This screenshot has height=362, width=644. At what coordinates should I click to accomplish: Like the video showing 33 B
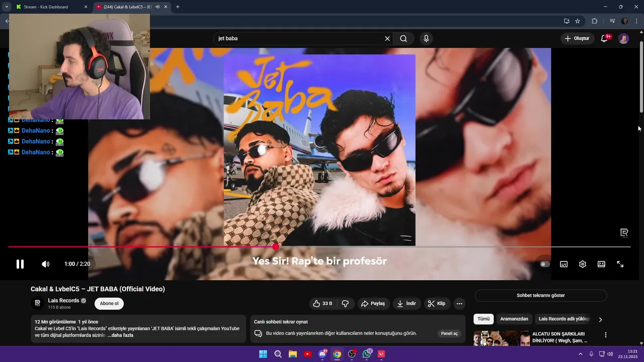(323, 303)
